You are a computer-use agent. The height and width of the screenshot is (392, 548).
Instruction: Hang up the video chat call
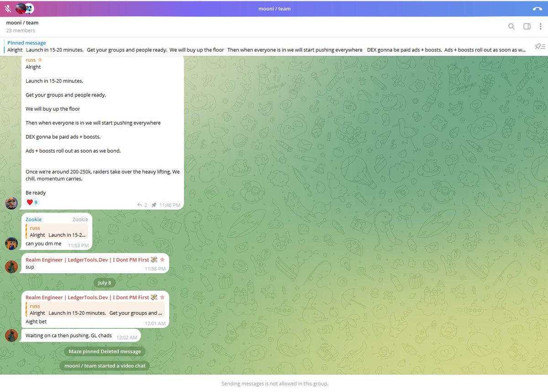tap(537, 9)
